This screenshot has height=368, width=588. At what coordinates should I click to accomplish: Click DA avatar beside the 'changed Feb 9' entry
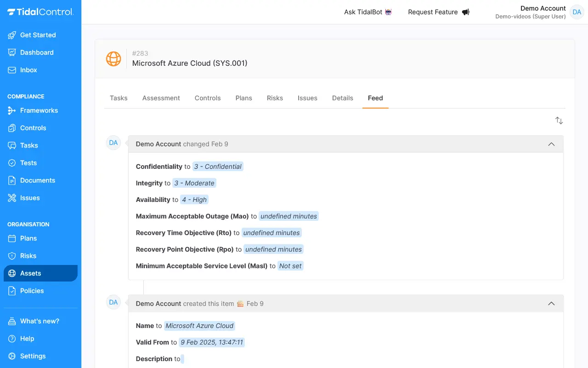point(113,143)
